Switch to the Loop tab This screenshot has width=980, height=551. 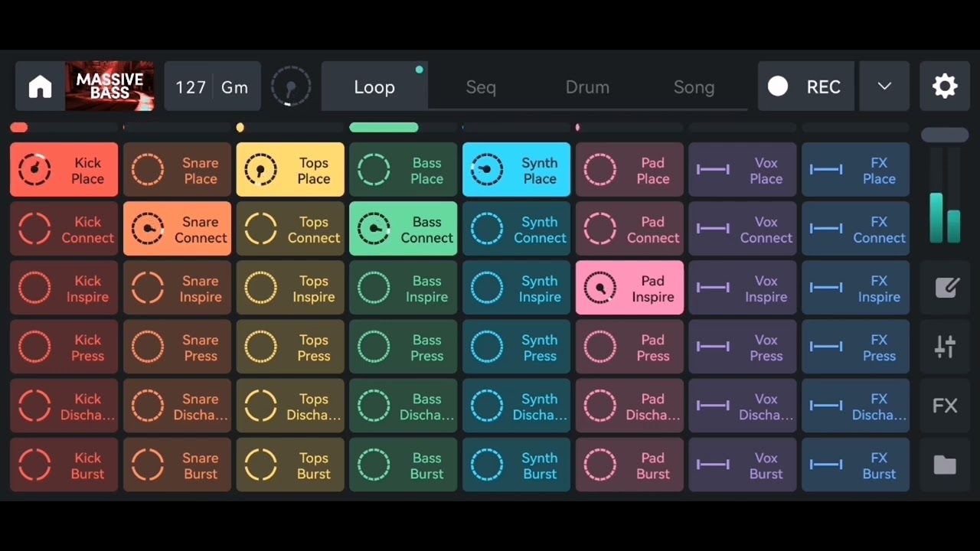coord(374,86)
